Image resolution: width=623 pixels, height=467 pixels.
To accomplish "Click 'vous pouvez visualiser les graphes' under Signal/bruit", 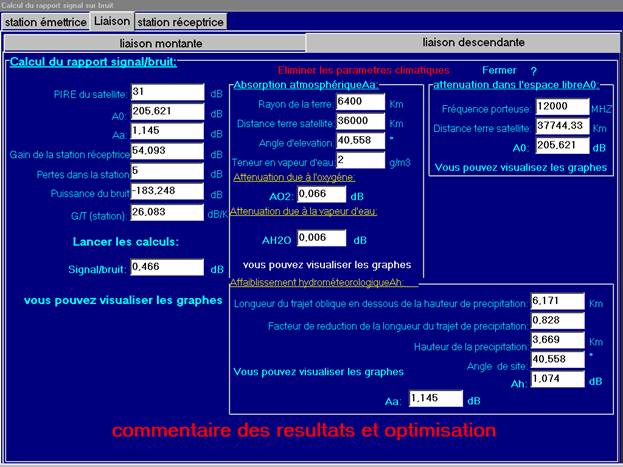I will [x=123, y=300].
